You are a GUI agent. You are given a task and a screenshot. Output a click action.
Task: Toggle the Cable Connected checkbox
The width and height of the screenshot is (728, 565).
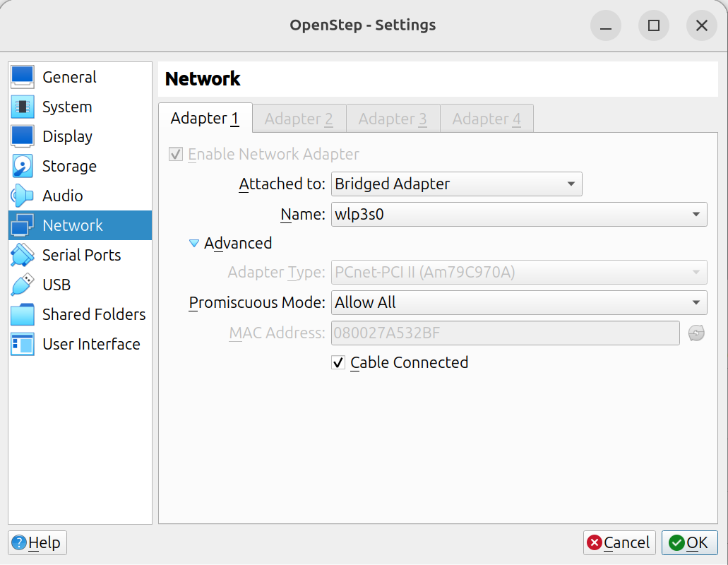tap(338, 363)
